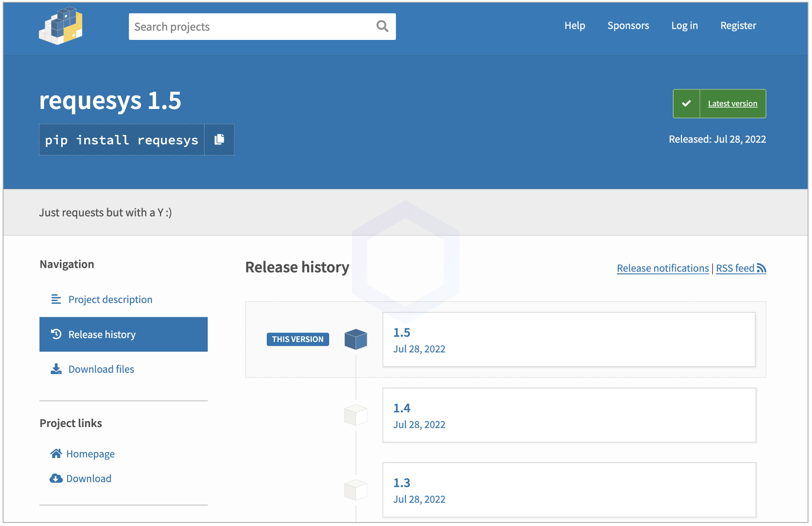Go to the Download files tab

101,369
